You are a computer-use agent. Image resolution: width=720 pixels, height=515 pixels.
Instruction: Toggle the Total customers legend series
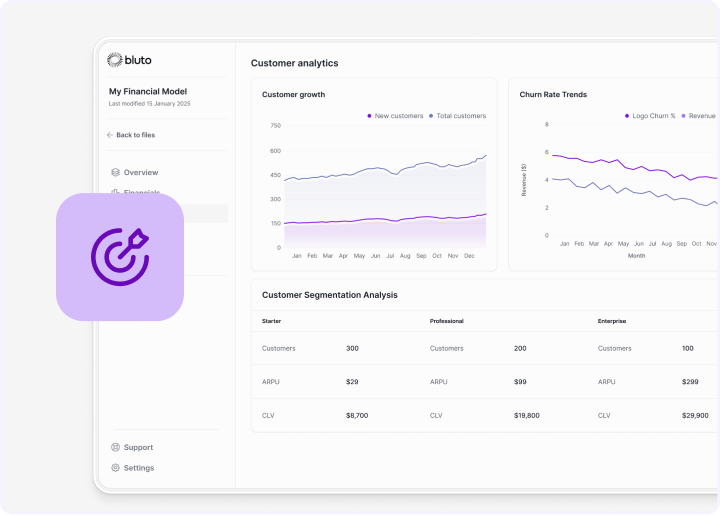point(460,116)
